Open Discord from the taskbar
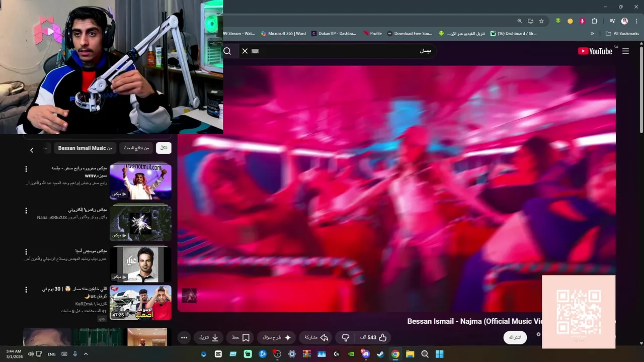644x362 pixels. click(x=365, y=354)
